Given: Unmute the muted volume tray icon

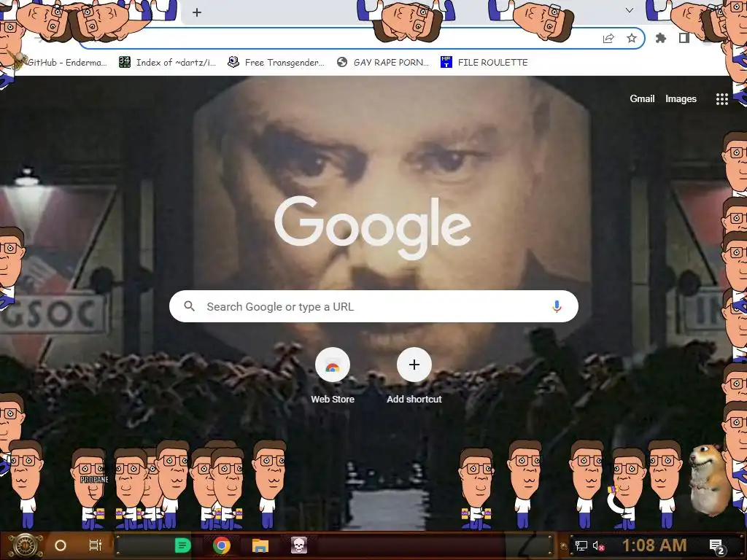Looking at the screenshot, I should (x=598, y=545).
